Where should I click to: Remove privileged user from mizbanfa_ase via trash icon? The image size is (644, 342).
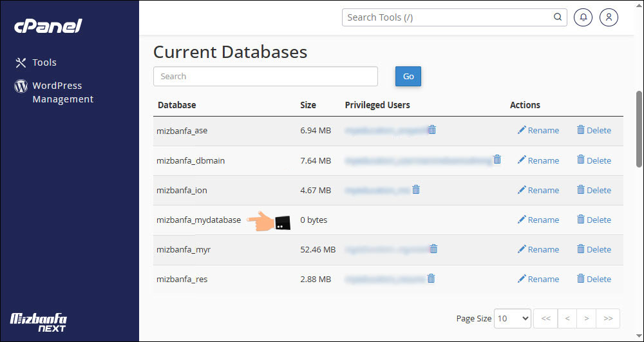click(x=432, y=130)
